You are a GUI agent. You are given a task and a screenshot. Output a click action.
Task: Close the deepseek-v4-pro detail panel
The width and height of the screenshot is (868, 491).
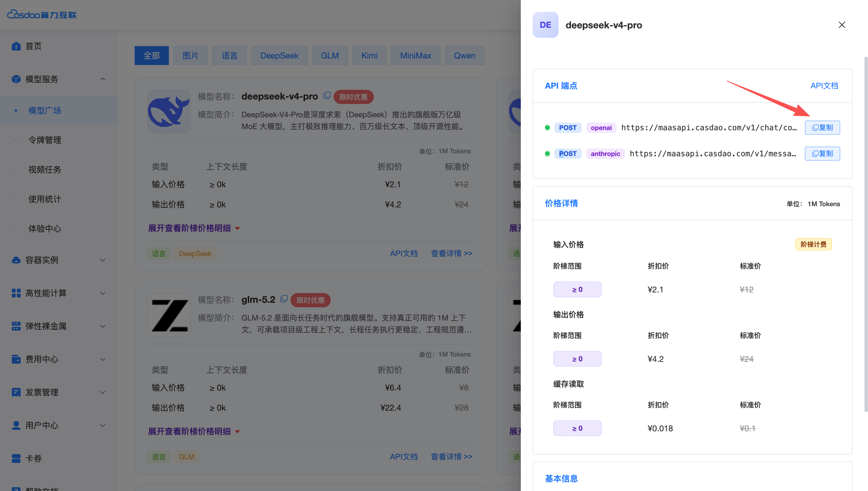point(842,25)
